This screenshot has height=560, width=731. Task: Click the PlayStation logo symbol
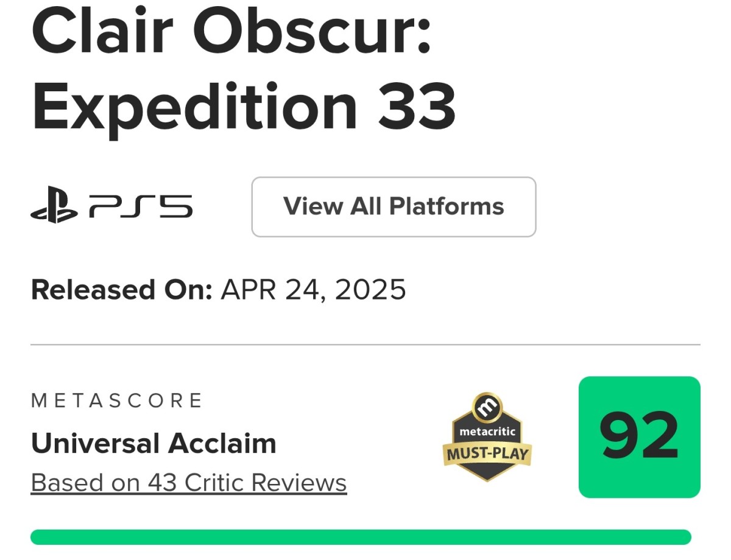click(x=54, y=206)
